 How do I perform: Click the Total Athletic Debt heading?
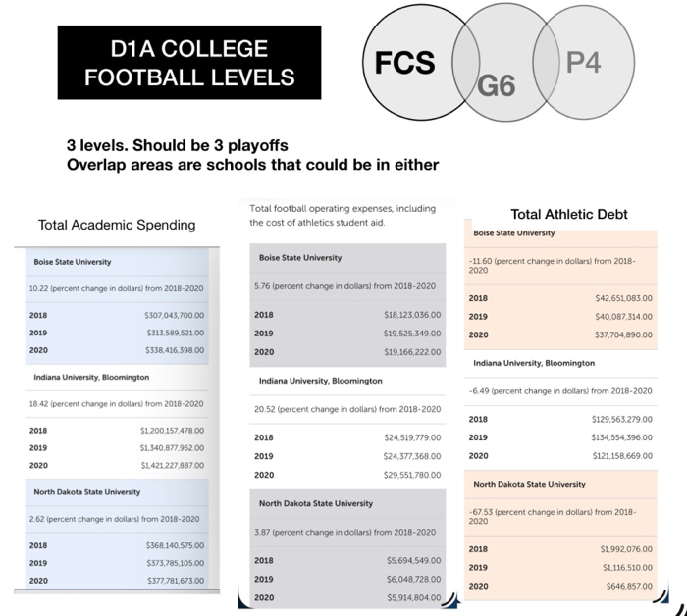coord(569,214)
